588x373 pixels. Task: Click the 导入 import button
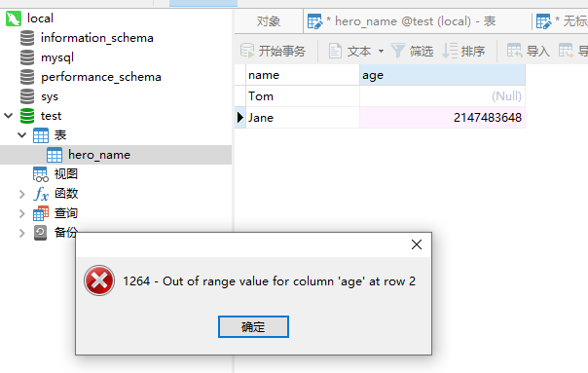click(x=529, y=51)
